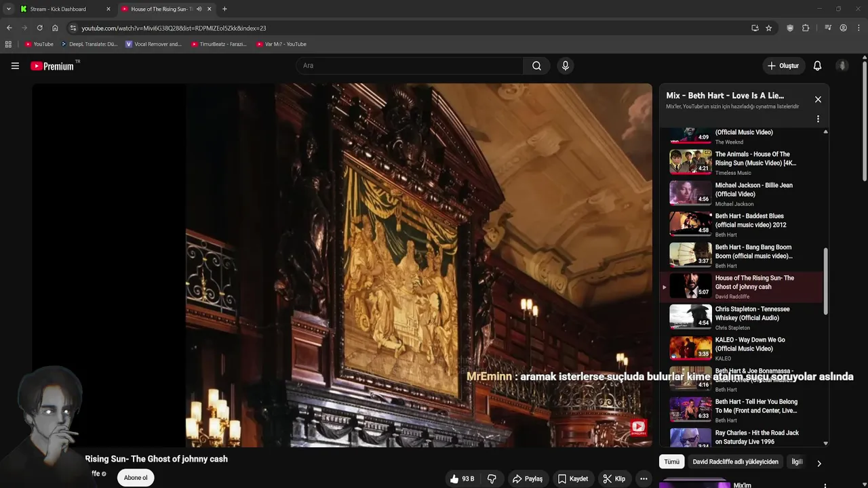The height and width of the screenshot is (488, 868).
Task: Select David Radcliffe adlı yükleyiciden chip
Action: pos(735,462)
